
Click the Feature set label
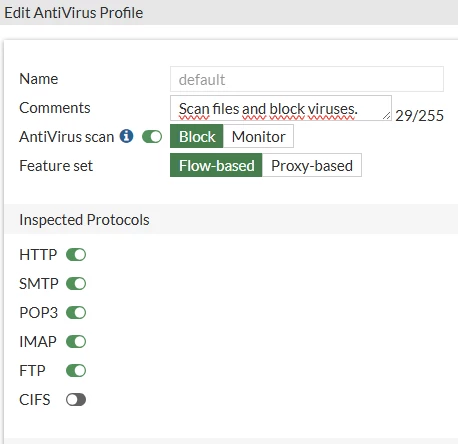pos(56,166)
